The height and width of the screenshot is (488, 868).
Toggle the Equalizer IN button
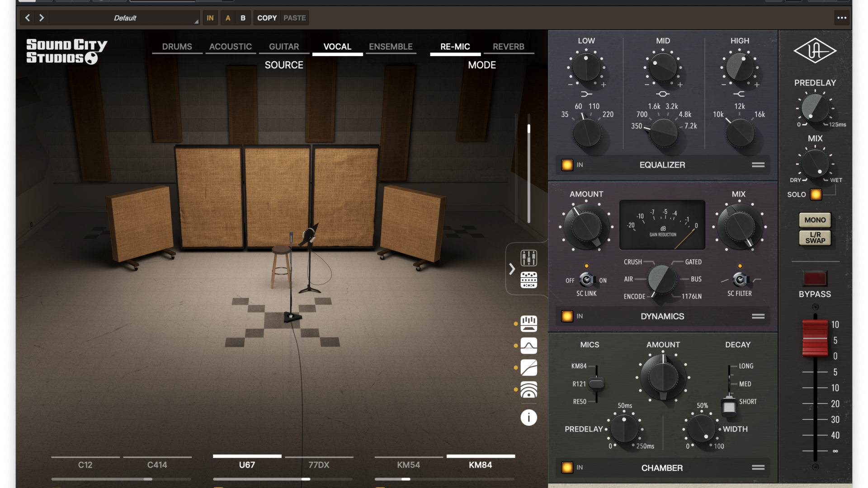[567, 165]
